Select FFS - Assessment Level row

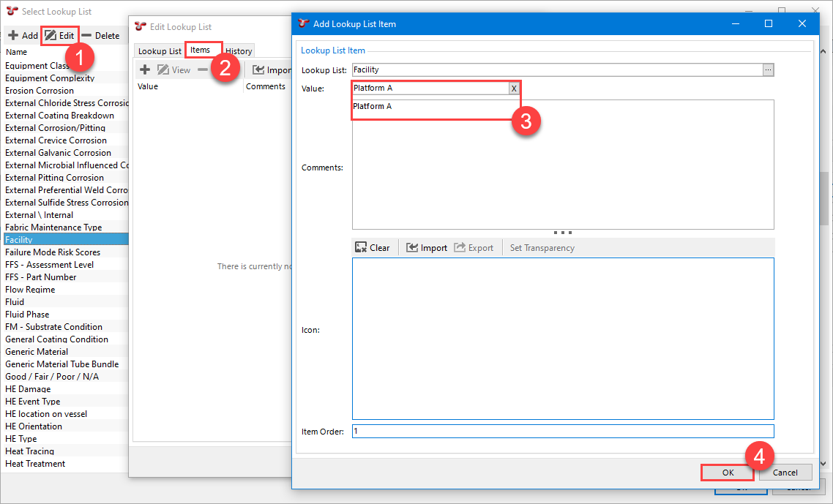(x=66, y=265)
